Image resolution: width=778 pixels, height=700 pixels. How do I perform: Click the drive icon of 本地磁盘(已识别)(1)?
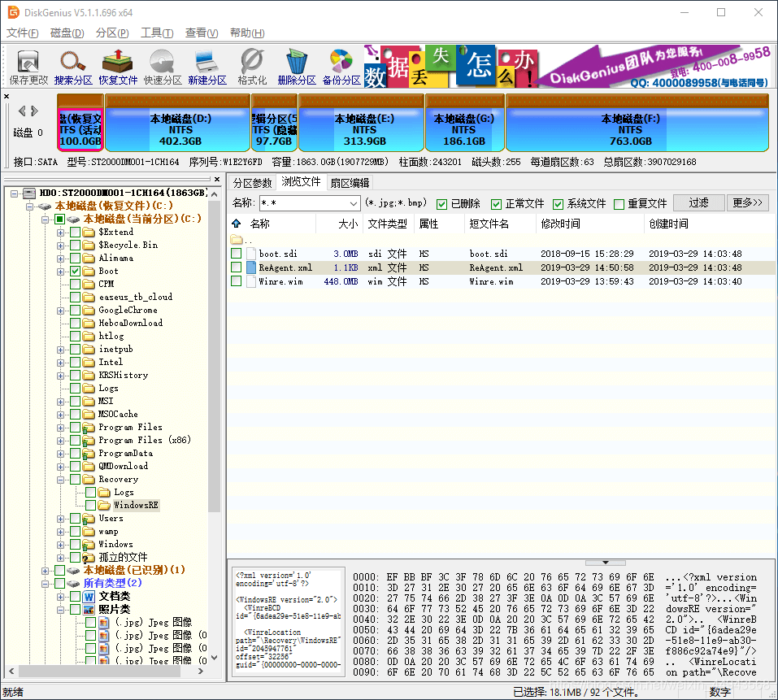(73, 571)
